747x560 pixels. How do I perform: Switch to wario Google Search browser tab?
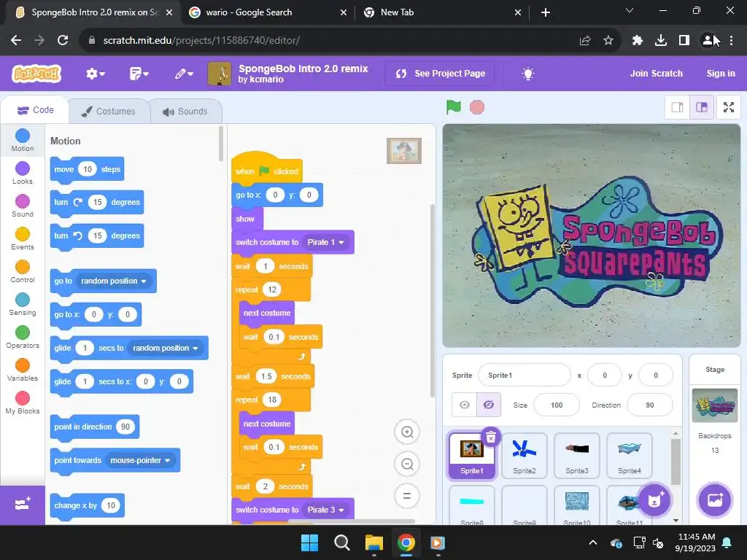268,13
